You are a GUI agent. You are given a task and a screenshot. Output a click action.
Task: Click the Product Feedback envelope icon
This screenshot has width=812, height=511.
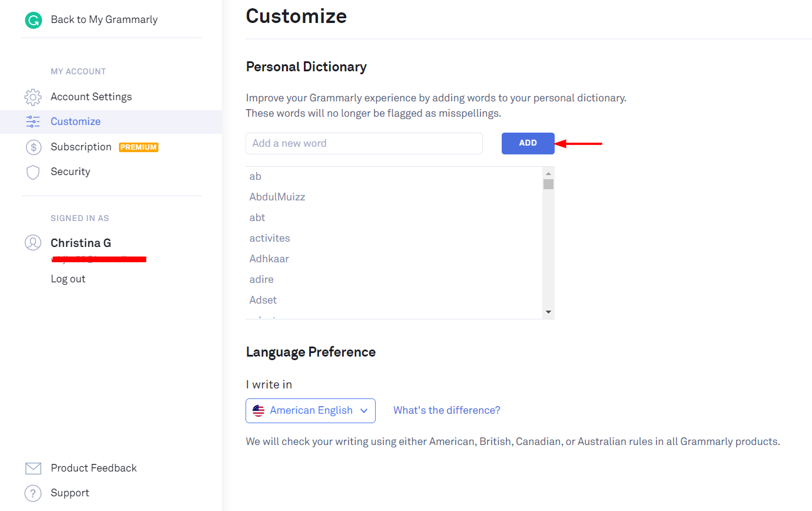click(34, 469)
